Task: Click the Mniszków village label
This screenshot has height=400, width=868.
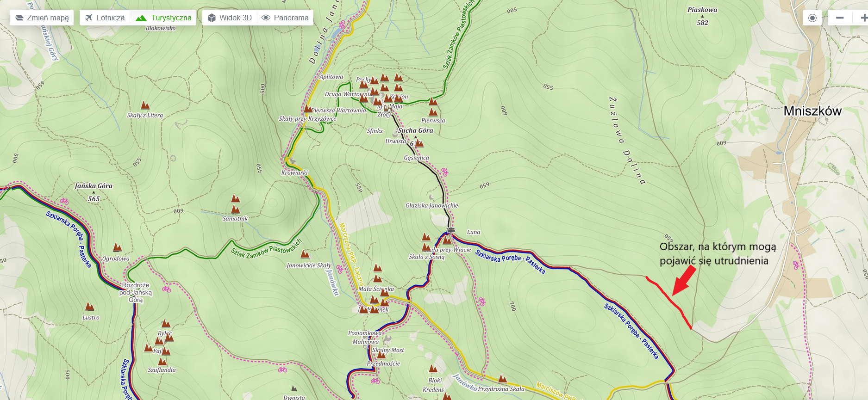Action: point(812,111)
